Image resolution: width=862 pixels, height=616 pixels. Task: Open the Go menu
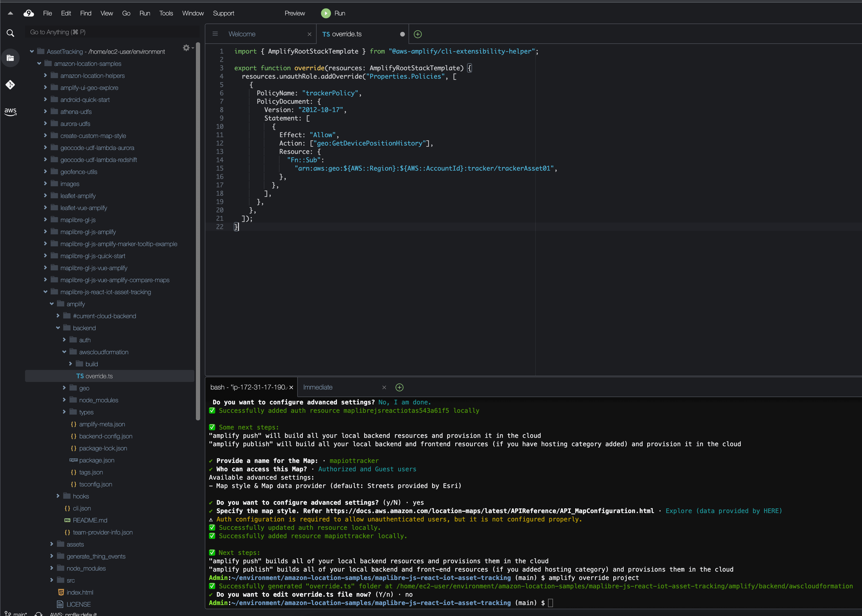pos(126,13)
